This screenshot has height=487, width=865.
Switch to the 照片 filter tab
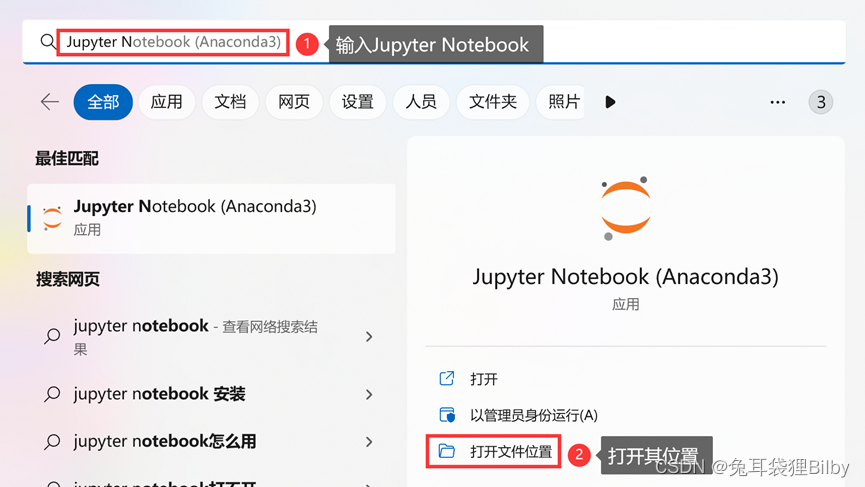coord(560,102)
